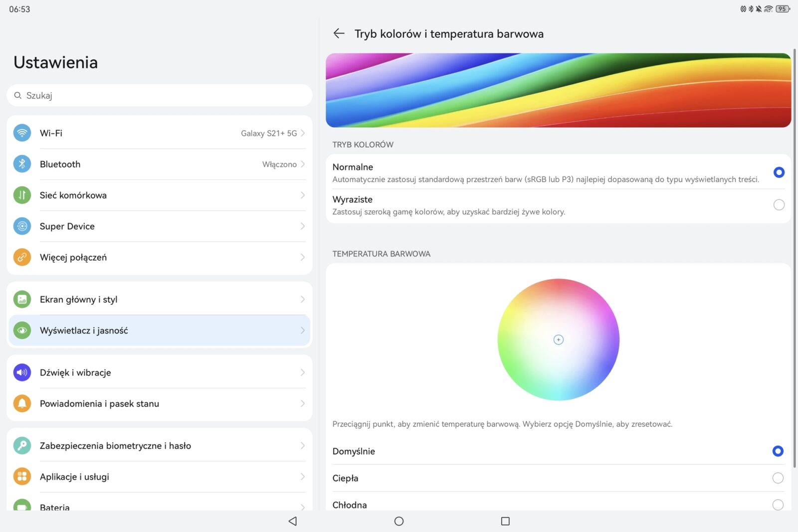Tap the Wi-Fi icon in settings list

pos(22,133)
